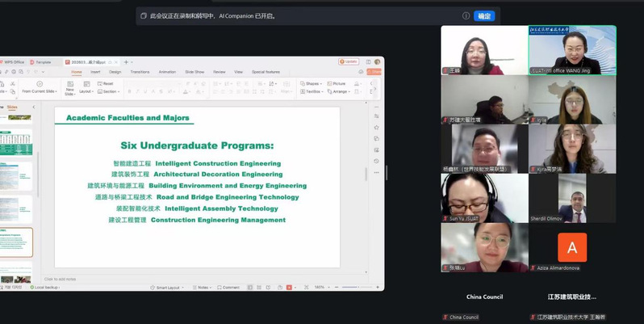Click the Update button in title bar
This screenshot has width=644, height=324.
pyautogui.click(x=349, y=61)
